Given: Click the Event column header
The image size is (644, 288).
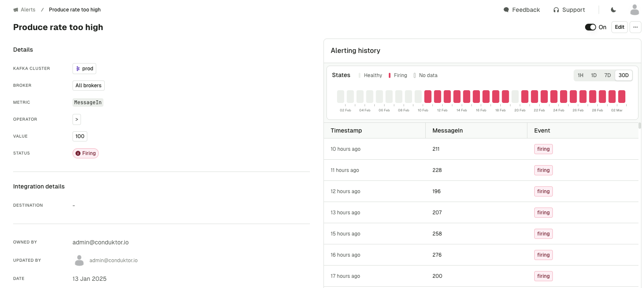Looking at the screenshot, I should (x=583, y=130).
